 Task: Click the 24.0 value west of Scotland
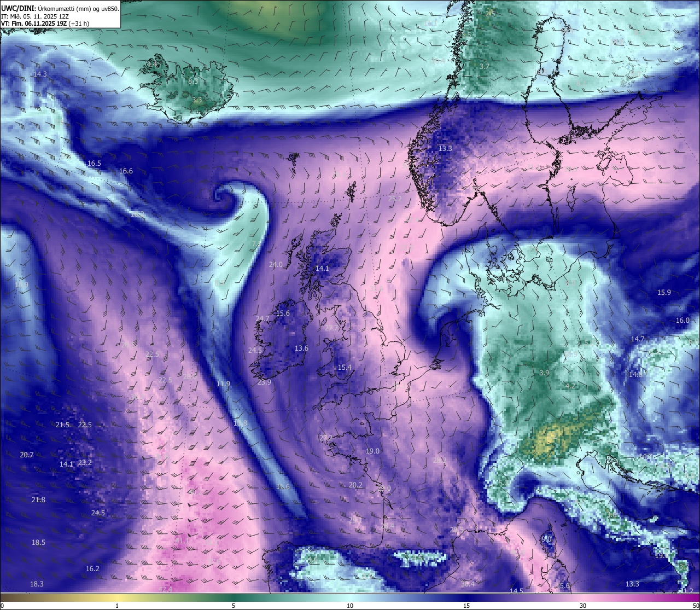click(x=276, y=265)
